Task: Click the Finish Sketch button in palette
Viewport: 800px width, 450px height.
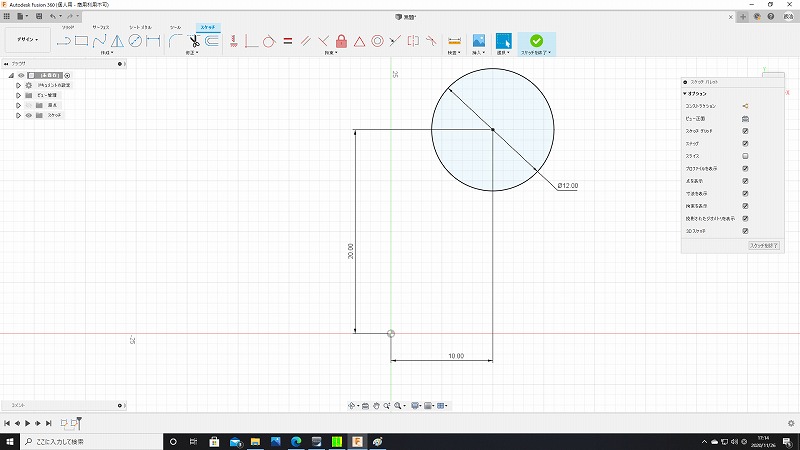Action: tap(763, 245)
